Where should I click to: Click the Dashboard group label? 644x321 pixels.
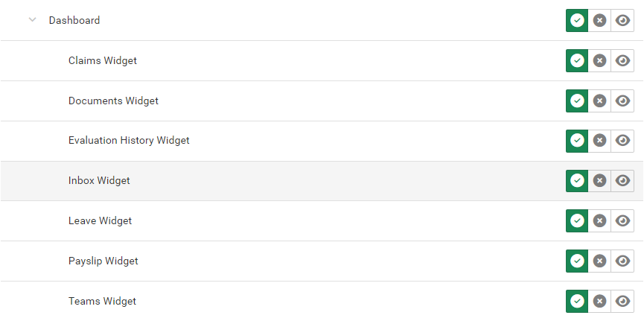point(74,20)
